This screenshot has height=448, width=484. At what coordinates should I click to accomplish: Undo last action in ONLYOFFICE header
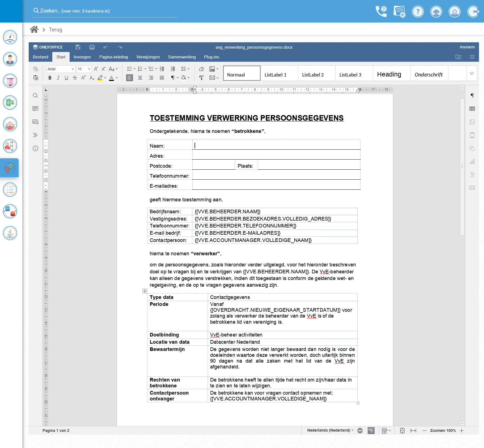106,47
